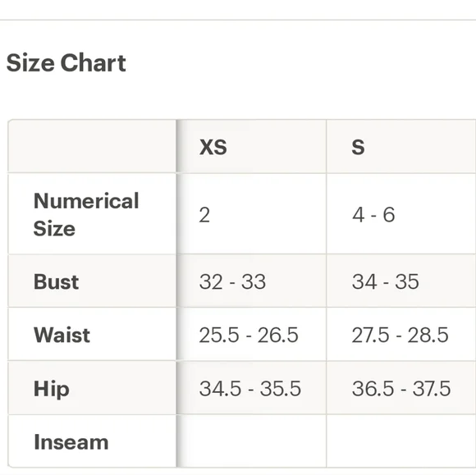
Task: Select XS waist value 25.5 - 26.5
Action: pyautogui.click(x=249, y=335)
